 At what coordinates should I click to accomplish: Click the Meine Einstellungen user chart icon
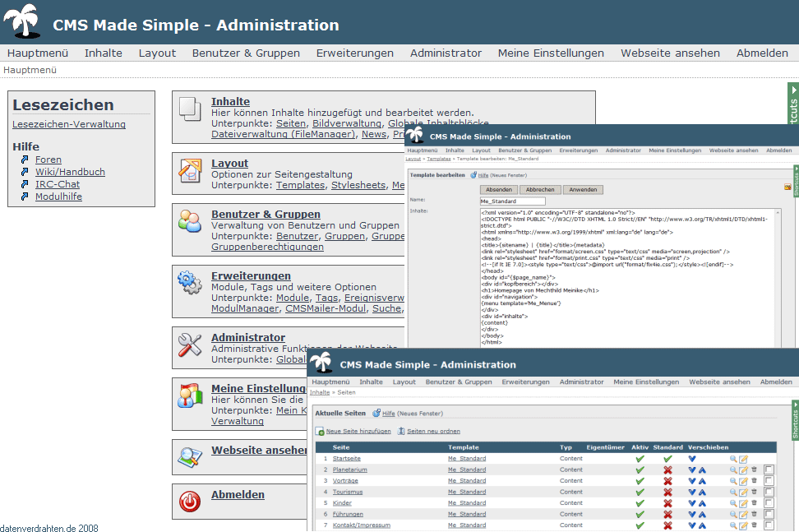[x=190, y=396]
